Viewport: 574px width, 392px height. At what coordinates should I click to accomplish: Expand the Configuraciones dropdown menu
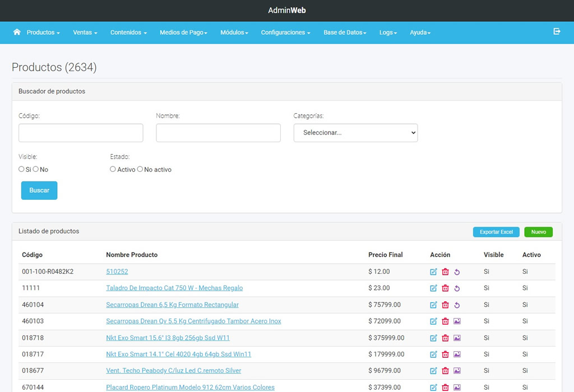click(x=285, y=32)
